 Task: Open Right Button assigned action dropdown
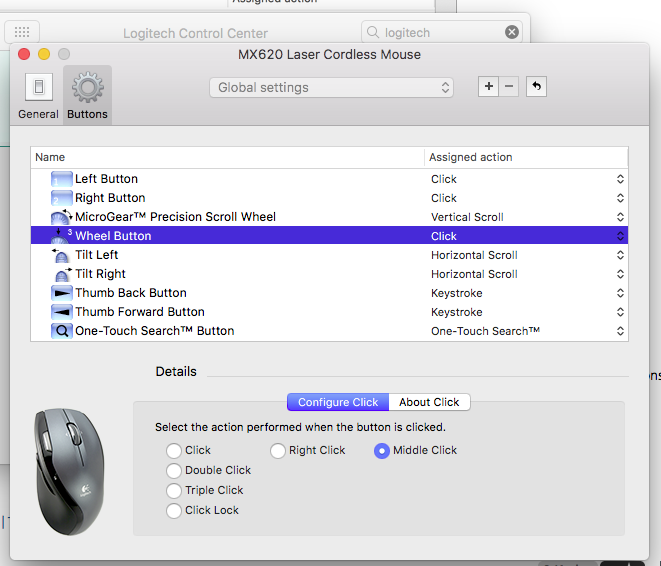click(620, 198)
